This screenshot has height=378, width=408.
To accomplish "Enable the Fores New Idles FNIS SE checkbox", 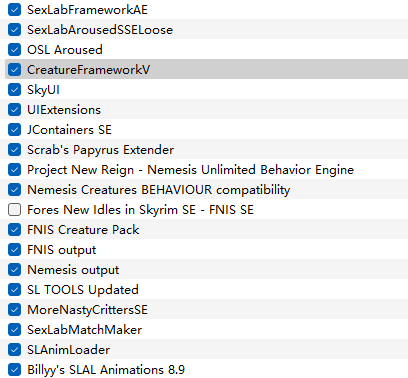I will (x=14, y=210).
